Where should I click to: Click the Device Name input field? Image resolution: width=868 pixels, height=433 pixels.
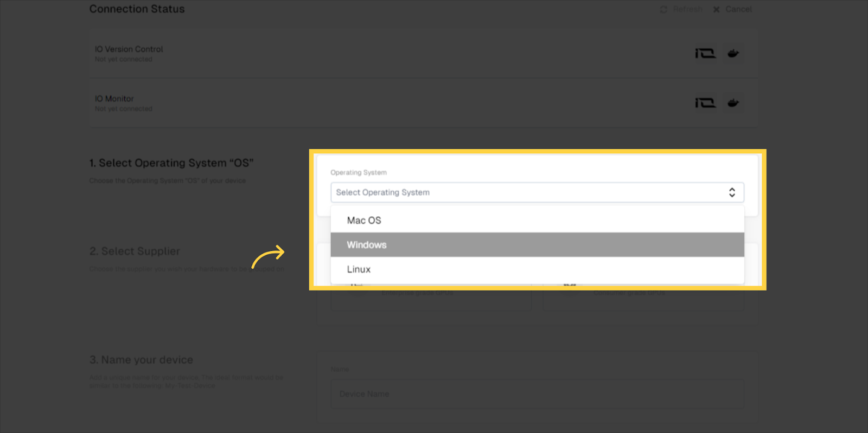click(537, 394)
